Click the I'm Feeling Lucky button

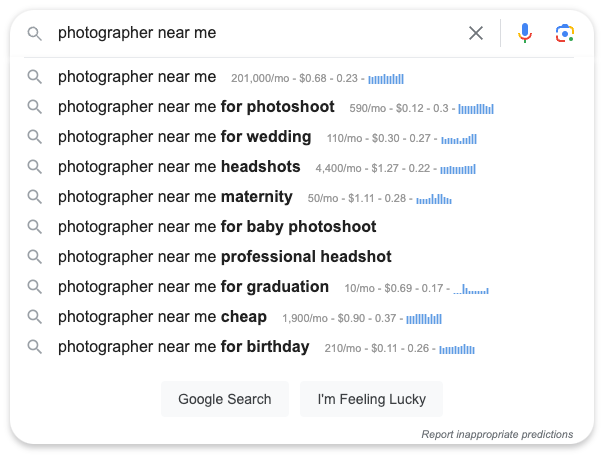click(372, 399)
